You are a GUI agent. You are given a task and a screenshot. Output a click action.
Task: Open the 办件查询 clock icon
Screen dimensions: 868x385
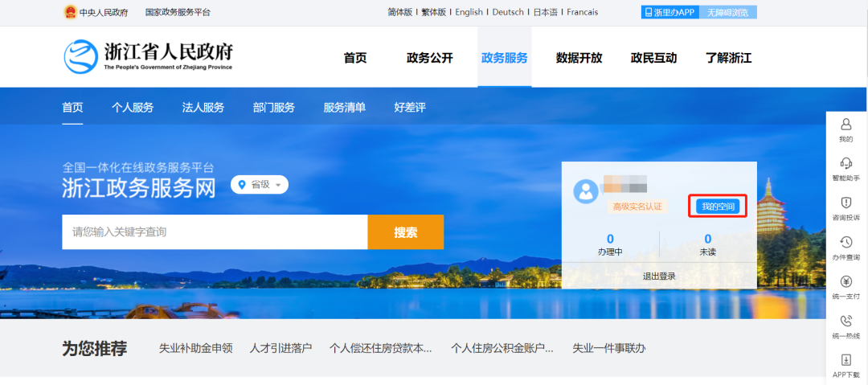point(845,242)
